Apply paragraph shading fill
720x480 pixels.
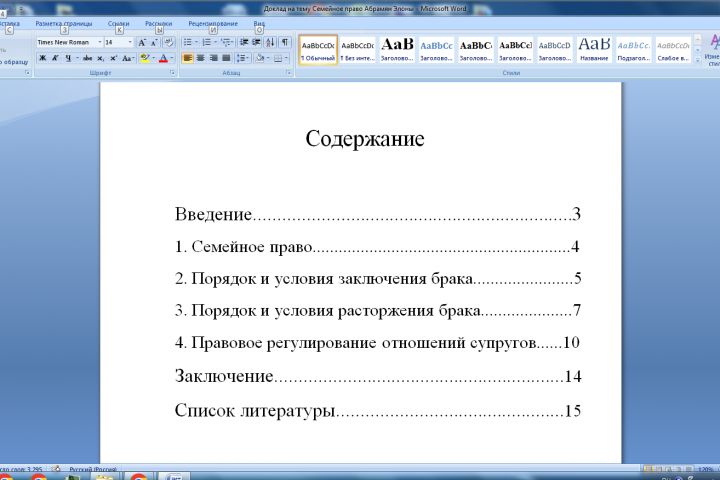tap(260, 58)
